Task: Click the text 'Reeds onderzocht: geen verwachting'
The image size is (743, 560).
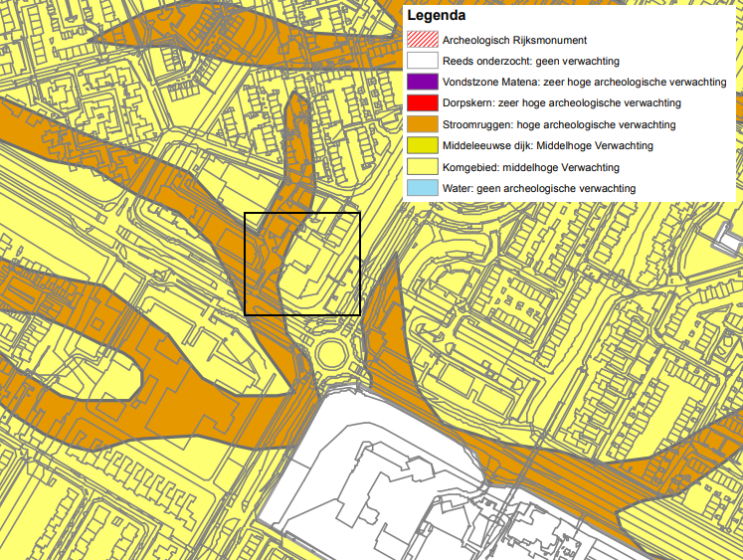Action: click(531, 61)
